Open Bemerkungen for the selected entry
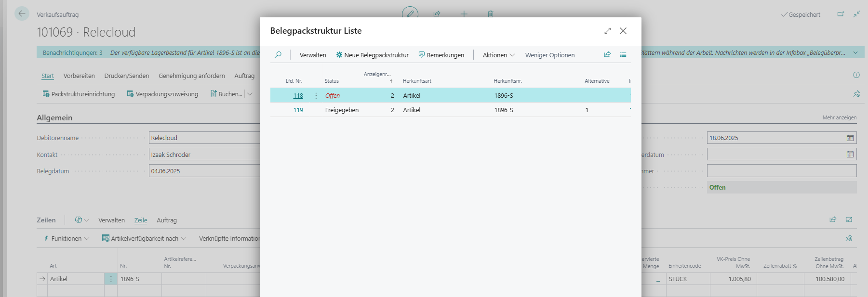 (x=441, y=55)
